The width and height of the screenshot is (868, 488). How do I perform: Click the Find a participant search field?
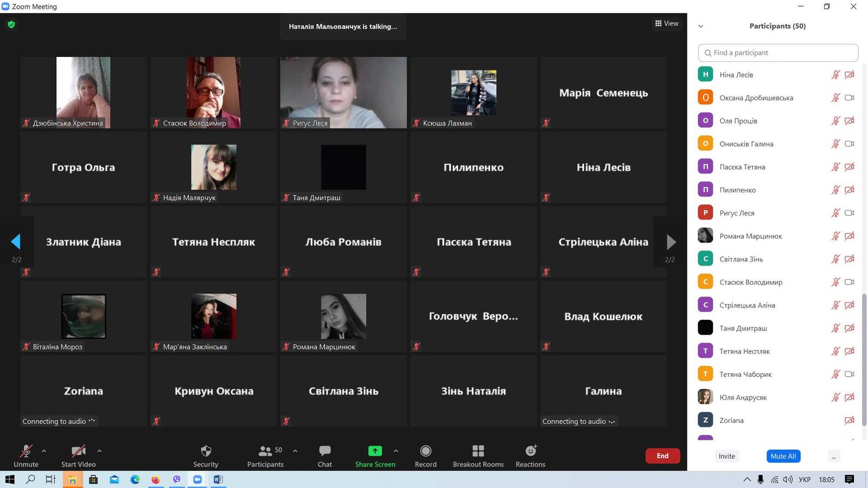[x=778, y=53]
